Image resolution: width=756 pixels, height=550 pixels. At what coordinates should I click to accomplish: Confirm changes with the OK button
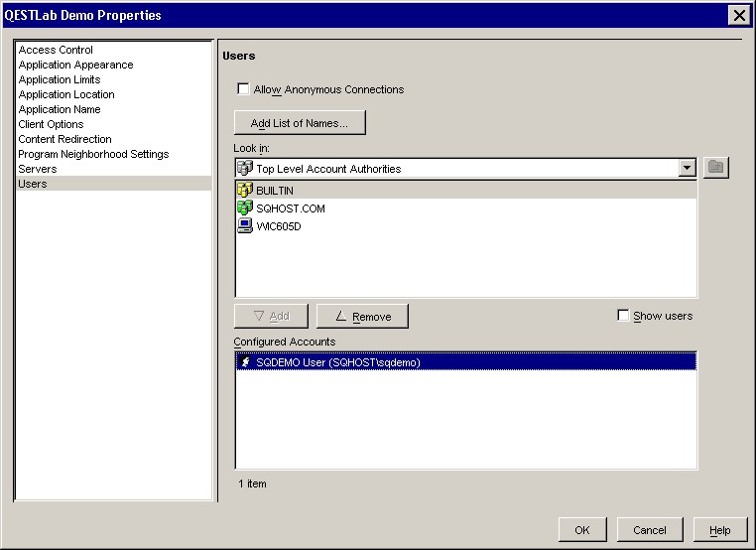pyautogui.click(x=582, y=530)
